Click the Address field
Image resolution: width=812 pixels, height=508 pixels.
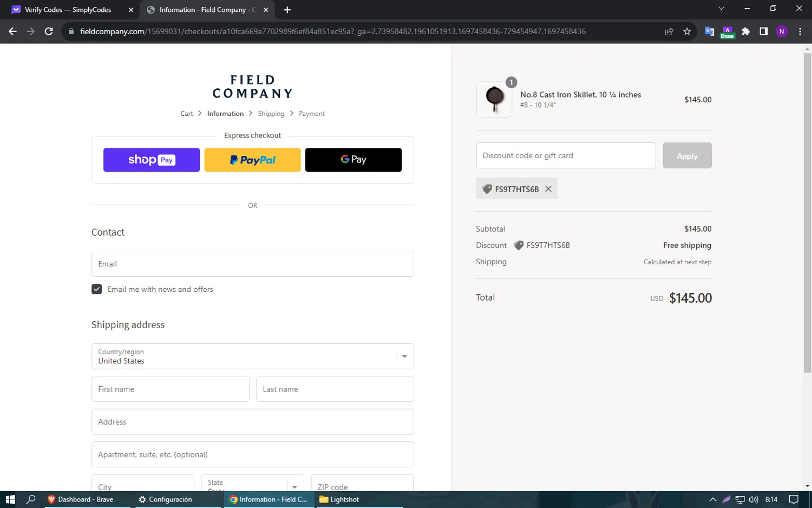click(x=252, y=422)
